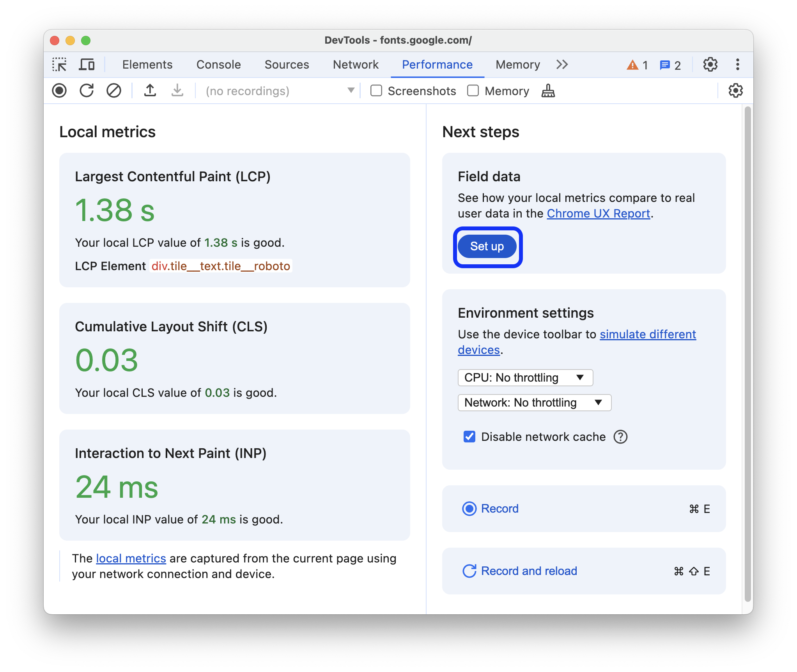Click the capture screenshots icon
Image resolution: width=797 pixels, height=672 pixels.
click(375, 91)
